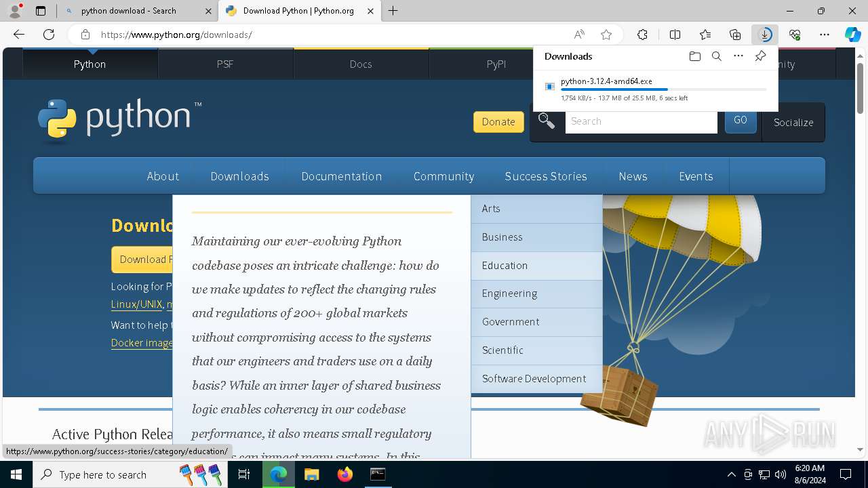Open the Socialize dropdown
Screen dimensions: 868x488
[793, 123]
